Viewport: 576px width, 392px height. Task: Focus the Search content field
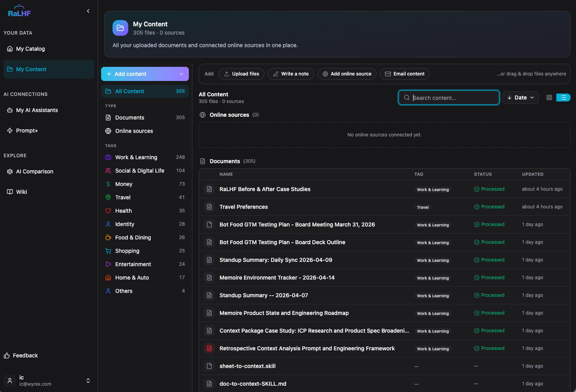coord(449,98)
